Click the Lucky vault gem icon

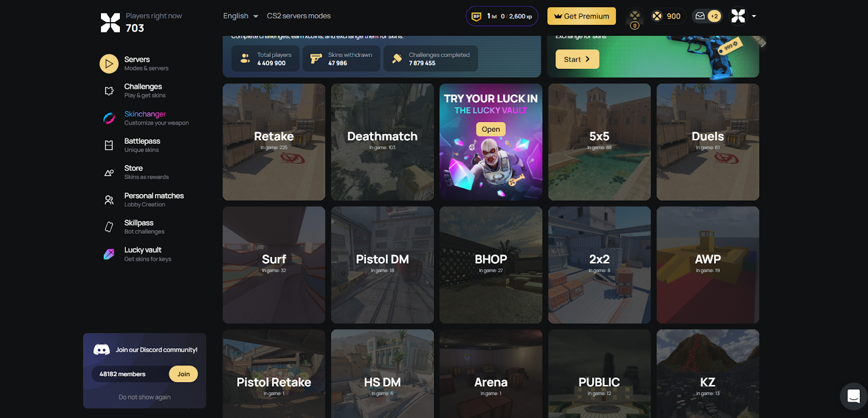coord(109,254)
